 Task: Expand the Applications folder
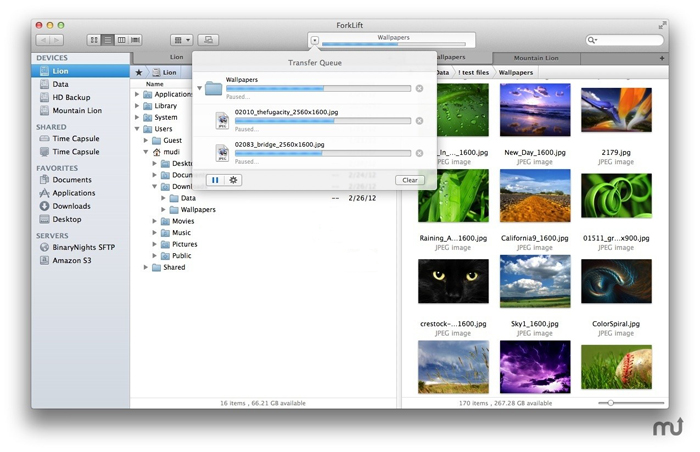coord(137,94)
